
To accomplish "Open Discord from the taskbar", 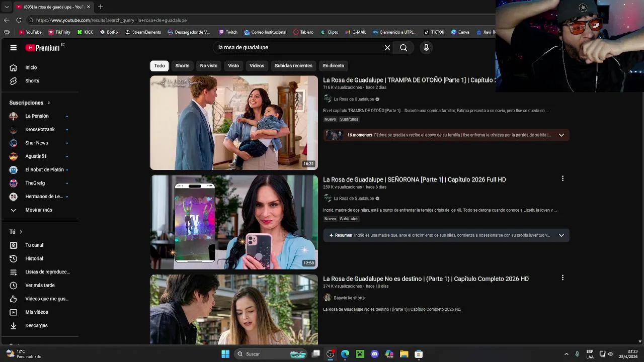I will (374, 354).
